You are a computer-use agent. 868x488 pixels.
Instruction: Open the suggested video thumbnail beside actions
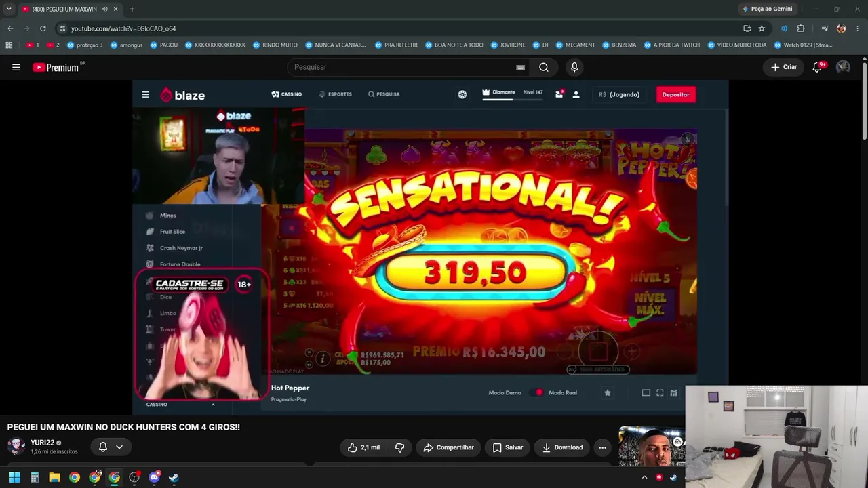[652, 446]
